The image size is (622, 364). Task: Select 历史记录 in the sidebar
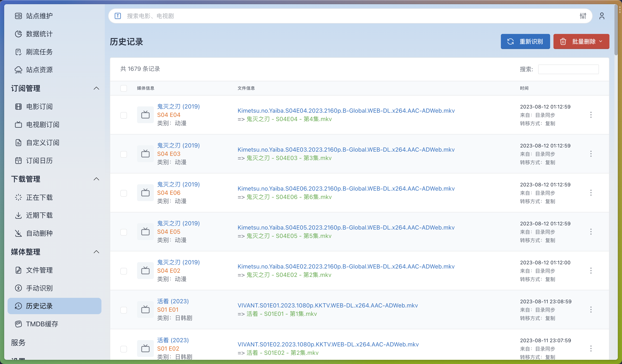click(x=54, y=306)
